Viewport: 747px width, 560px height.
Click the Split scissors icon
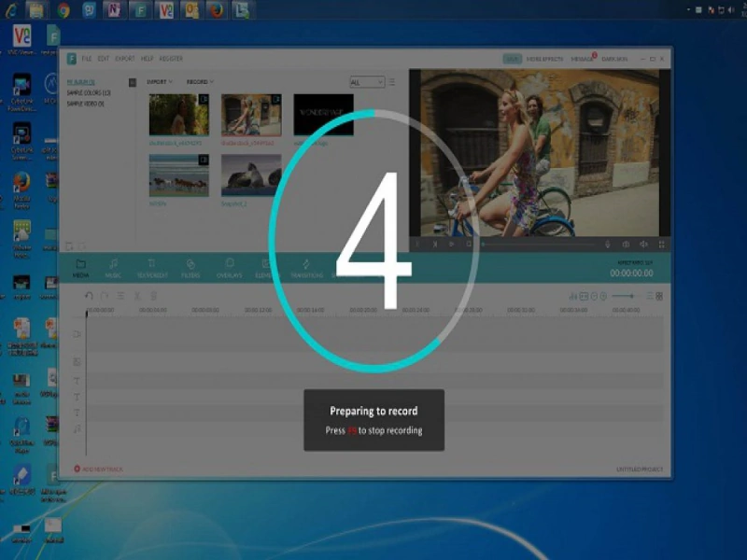click(137, 296)
